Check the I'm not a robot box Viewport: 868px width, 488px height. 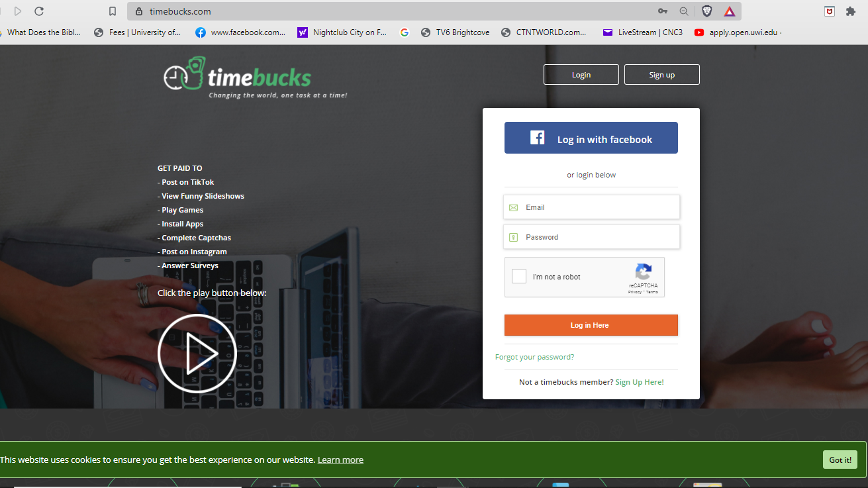click(x=519, y=276)
